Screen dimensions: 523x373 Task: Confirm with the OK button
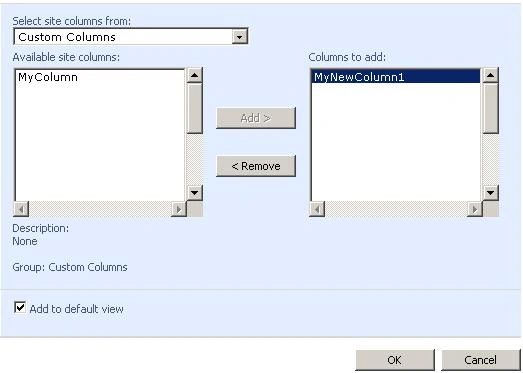tap(395, 360)
